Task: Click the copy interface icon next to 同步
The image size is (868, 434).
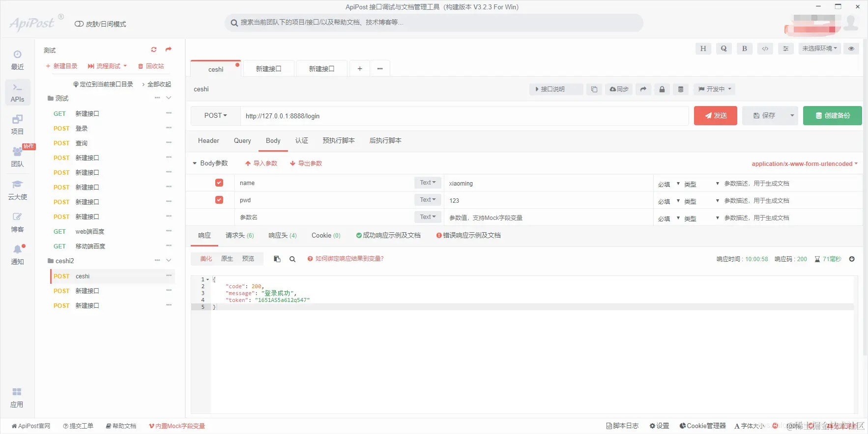Action: coord(594,89)
